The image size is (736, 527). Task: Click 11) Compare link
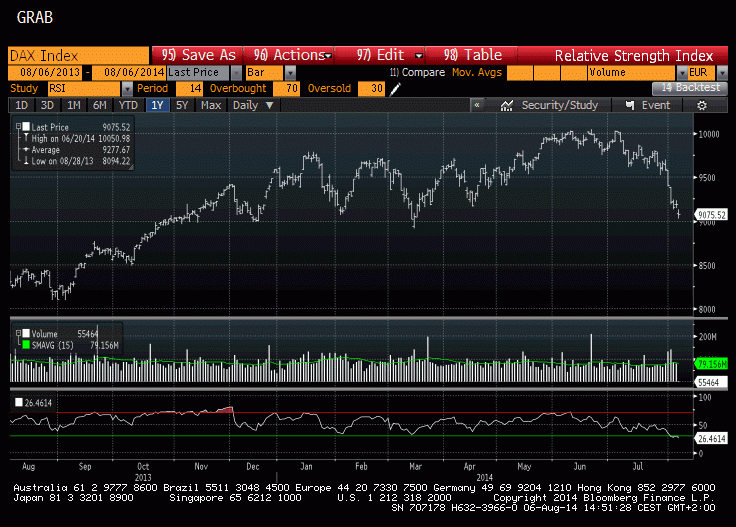(x=417, y=72)
